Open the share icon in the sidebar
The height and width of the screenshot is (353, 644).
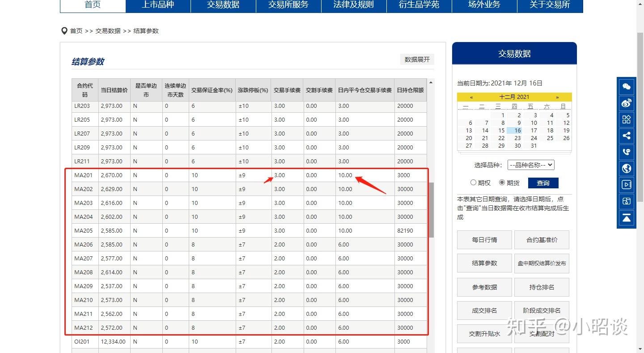click(626, 136)
